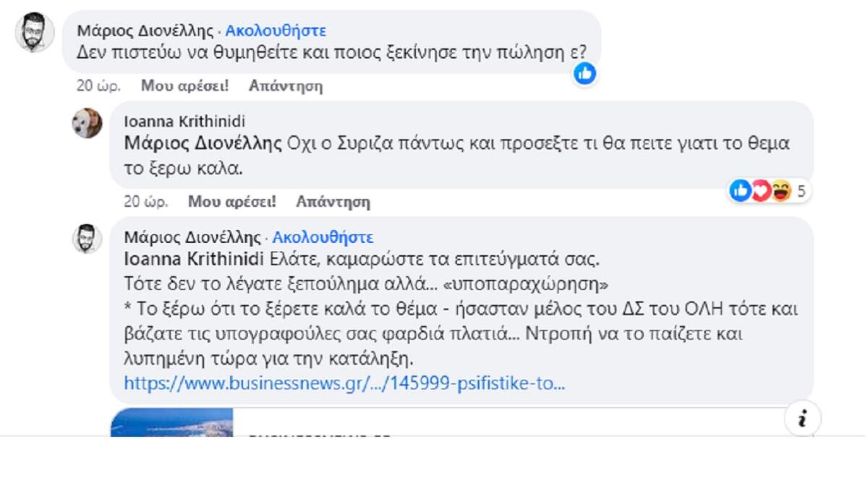Follow Μάριος Διονέλλης from the top comment
Image resolution: width=868 pixels, height=483 pixels.
(276, 30)
